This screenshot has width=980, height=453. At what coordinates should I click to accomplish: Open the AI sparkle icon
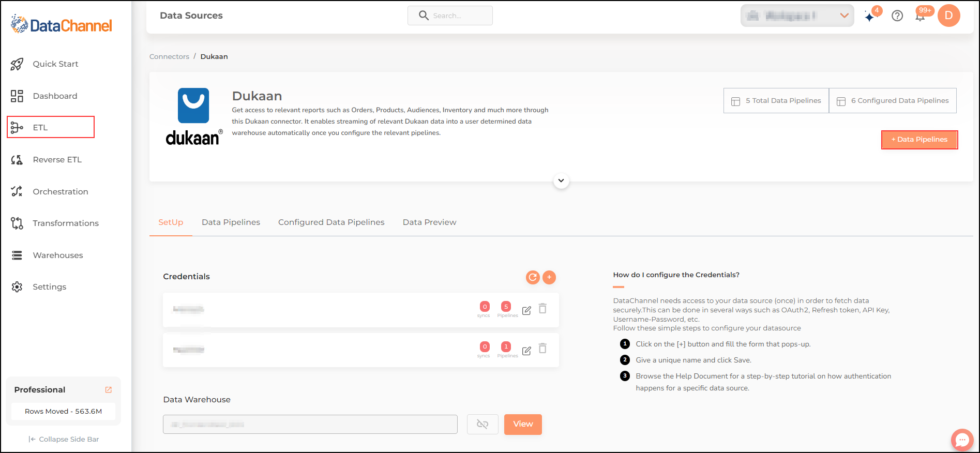pyautogui.click(x=870, y=17)
